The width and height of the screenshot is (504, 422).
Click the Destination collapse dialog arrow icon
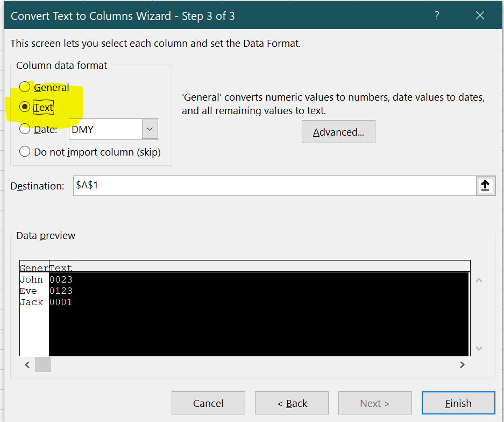(x=485, y=186)
